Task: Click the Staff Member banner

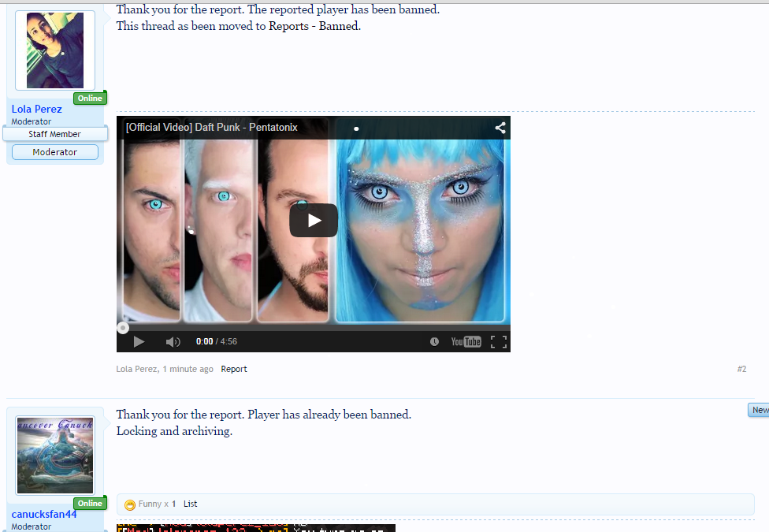Action: click(x=55, y=134)
